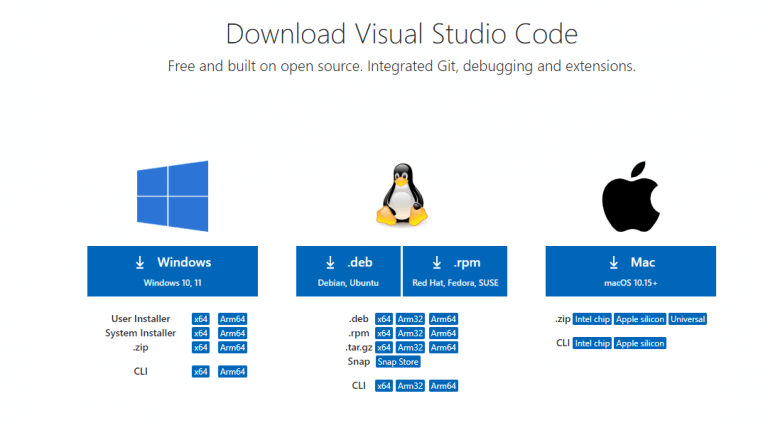The width and height of the screenshot is (768, 428).
Task: Click the Linux '.tar.gz' row label
Action: coord(359,347)
